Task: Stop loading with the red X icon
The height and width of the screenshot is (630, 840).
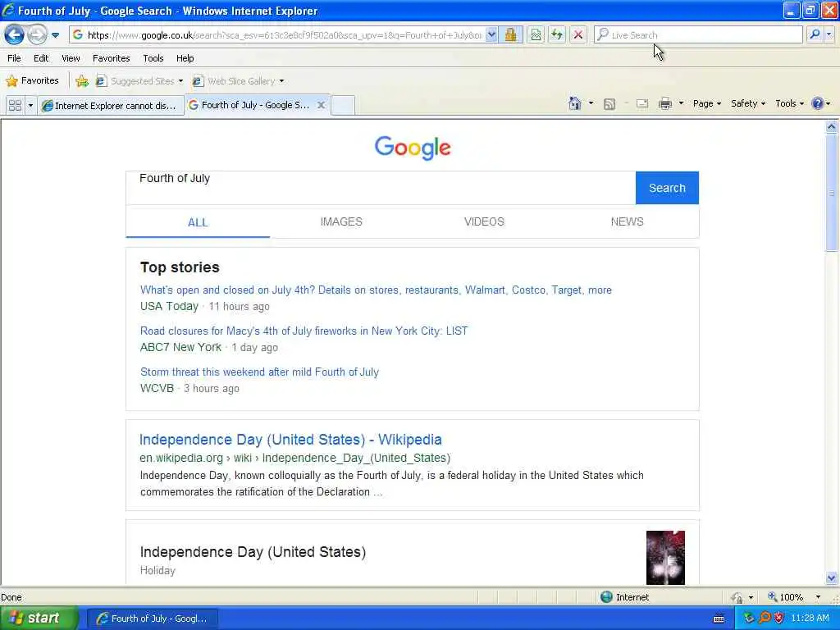Action: click(x=578, y=34)
